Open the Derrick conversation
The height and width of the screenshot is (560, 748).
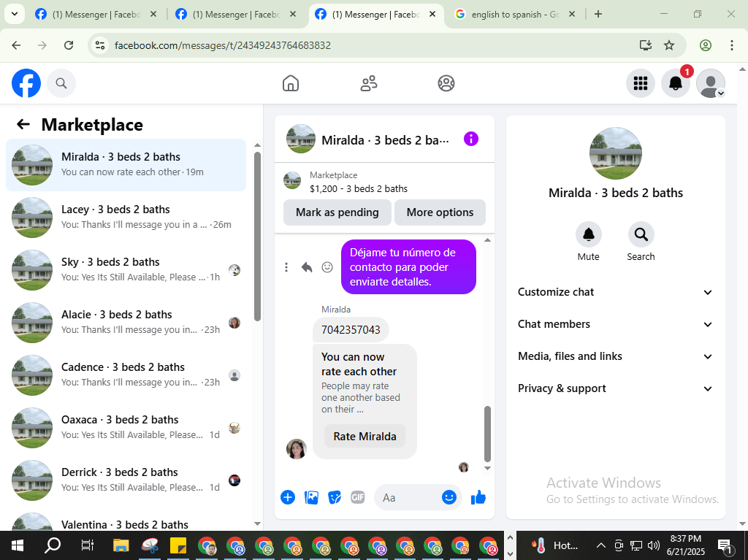coord(126,480)
